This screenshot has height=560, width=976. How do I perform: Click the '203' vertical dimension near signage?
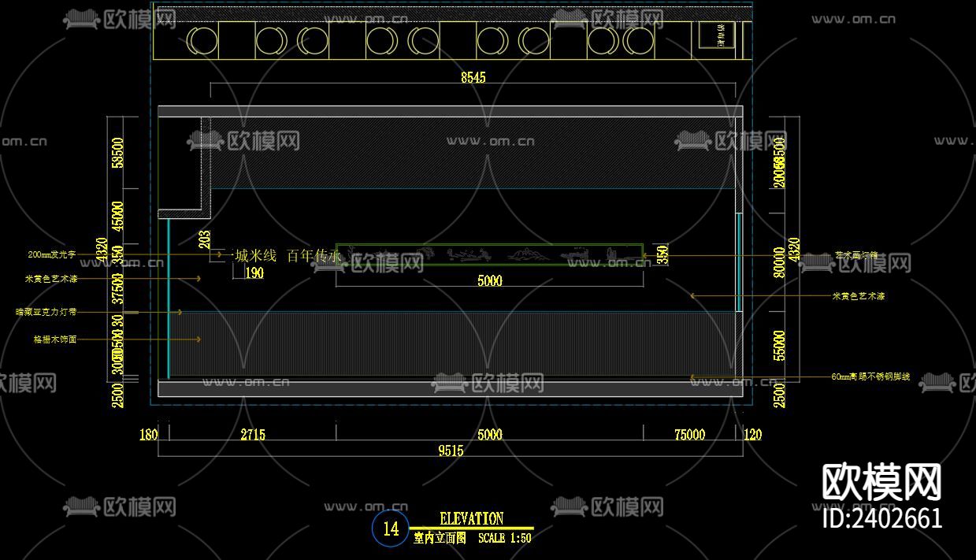tap(205, 239)
